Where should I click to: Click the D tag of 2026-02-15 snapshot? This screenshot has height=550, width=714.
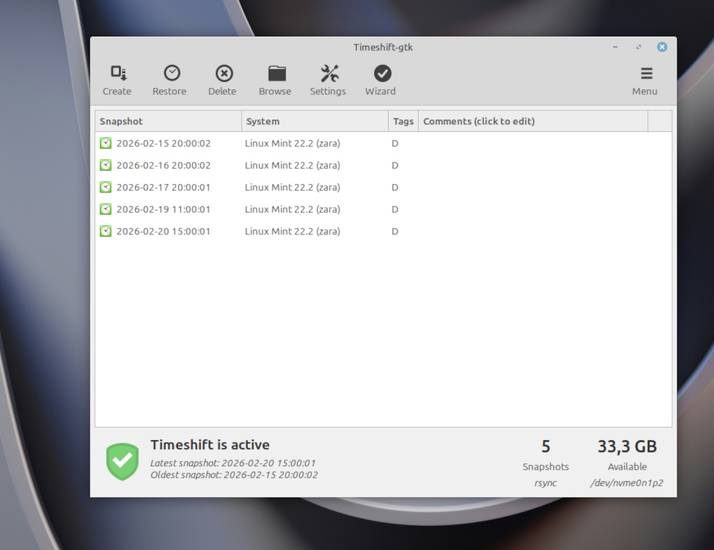point(395,143)
